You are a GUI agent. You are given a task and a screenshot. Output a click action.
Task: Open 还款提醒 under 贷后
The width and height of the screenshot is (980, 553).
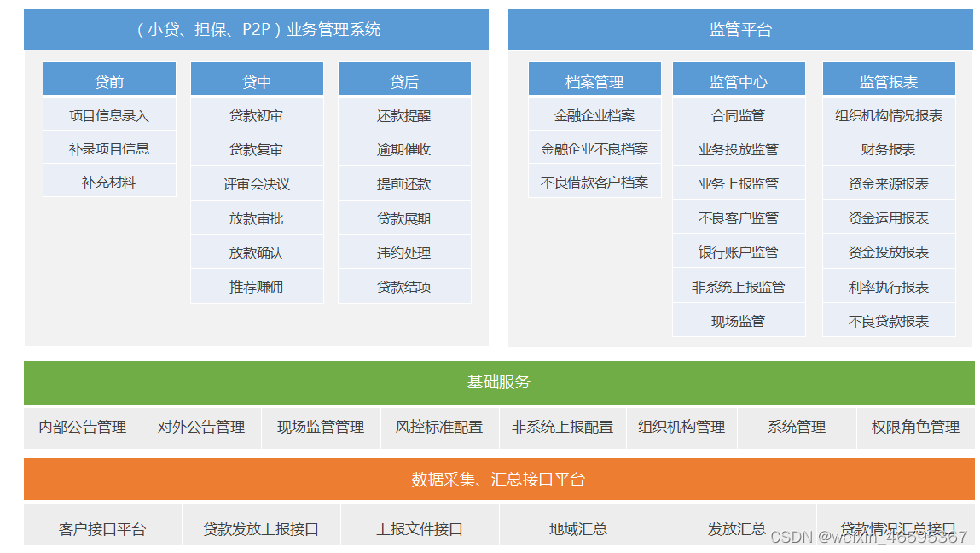point(404,115)
